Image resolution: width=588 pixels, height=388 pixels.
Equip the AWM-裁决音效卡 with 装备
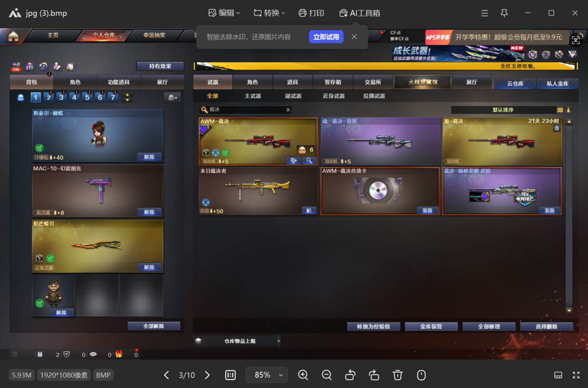(427, 210)
